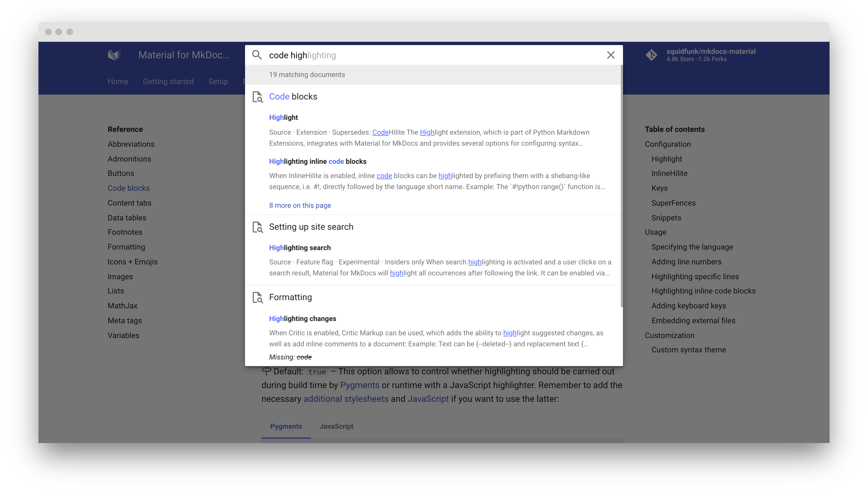This screenshot has height=498, width=868.
Task: Expand 8 more on this page
Action: pyautogui.click(x=300, y=205)
